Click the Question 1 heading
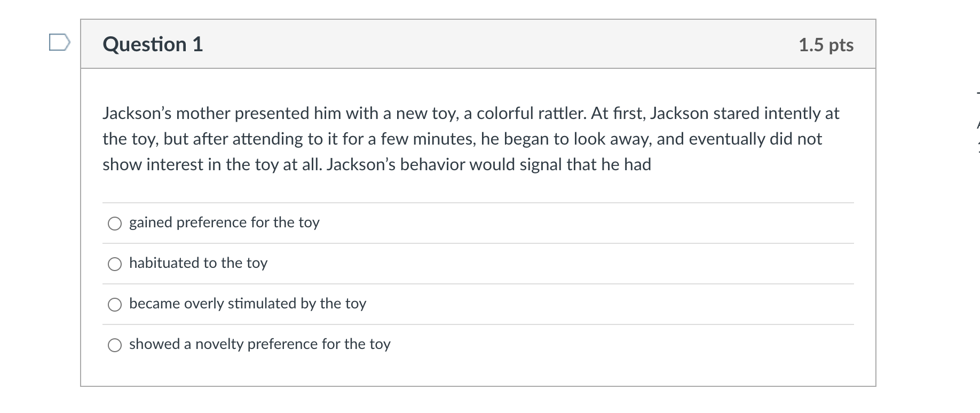 click(x=153, y=44)
